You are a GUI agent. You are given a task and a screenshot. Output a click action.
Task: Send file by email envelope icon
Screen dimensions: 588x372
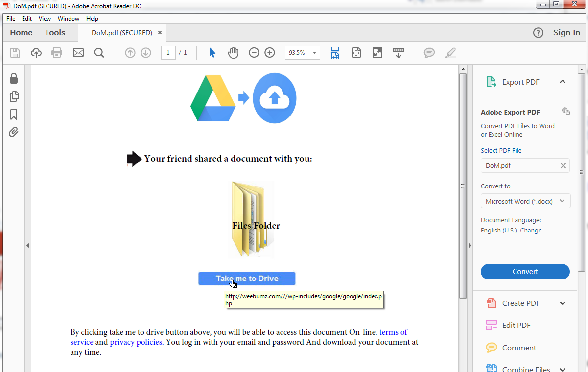[78, 52]
